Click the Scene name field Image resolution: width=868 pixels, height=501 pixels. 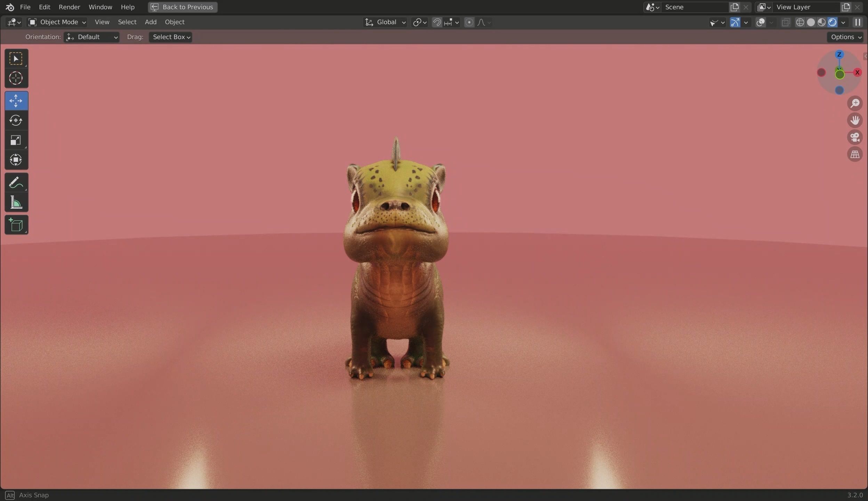tap(694, 7)
